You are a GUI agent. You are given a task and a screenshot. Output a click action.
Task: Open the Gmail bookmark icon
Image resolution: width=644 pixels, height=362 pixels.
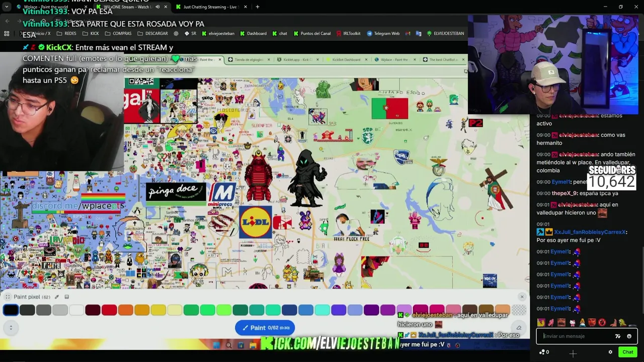(x=409, y=34)
